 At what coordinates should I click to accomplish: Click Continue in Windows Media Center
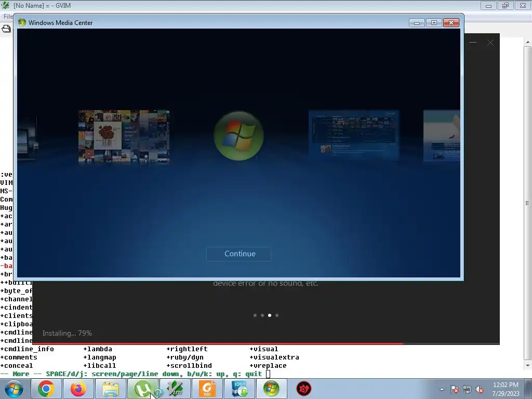point(238,254)
